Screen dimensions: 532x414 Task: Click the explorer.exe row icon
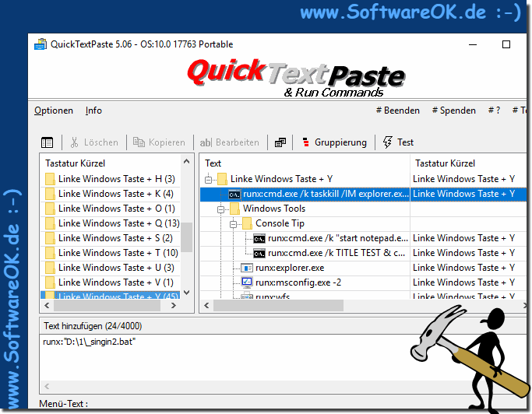pos(247,268)
